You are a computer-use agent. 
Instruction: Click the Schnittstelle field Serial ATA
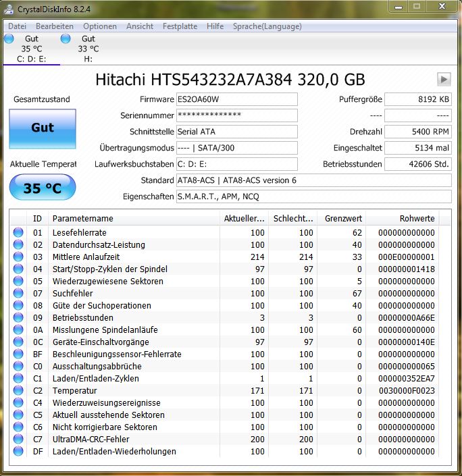[x=237, y=132]
